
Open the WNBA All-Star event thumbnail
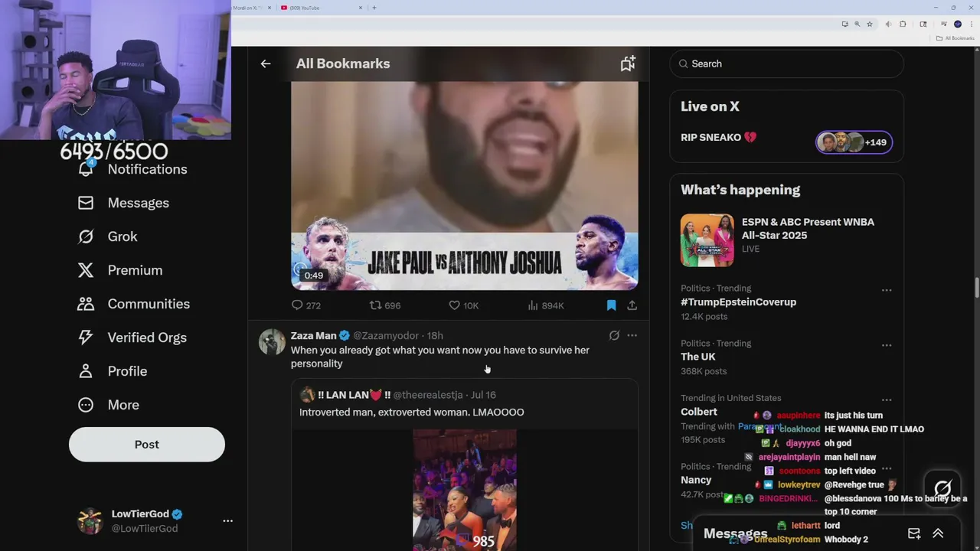[x=707, y=240]
